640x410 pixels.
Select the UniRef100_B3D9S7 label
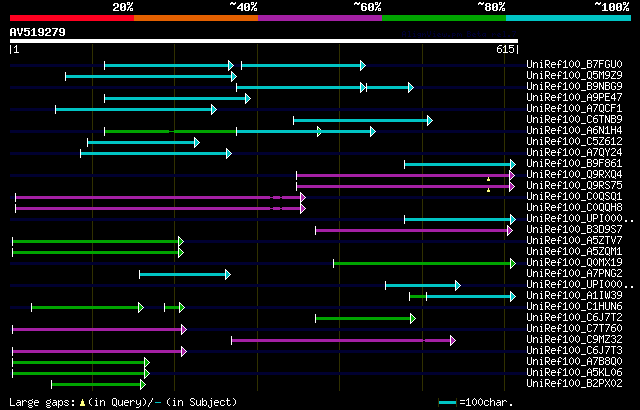click(574, 230)
